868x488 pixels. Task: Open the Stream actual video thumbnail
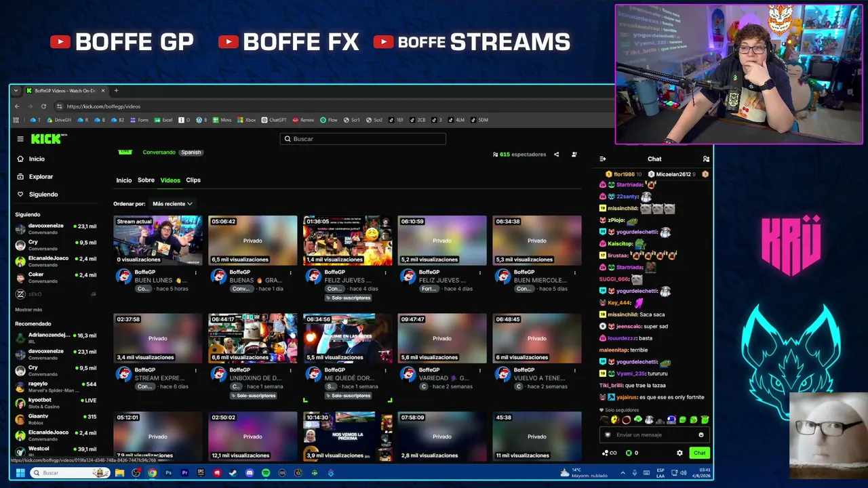pos(158,241)
